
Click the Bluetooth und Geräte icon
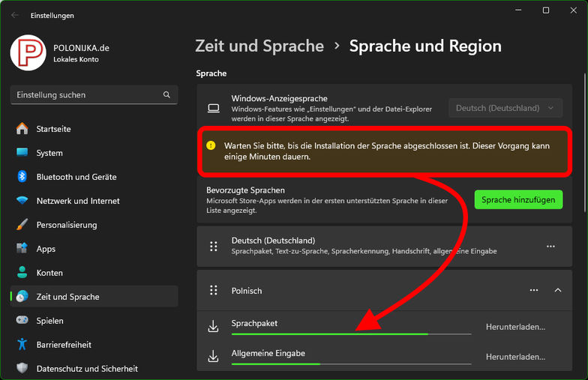(22, 177)
